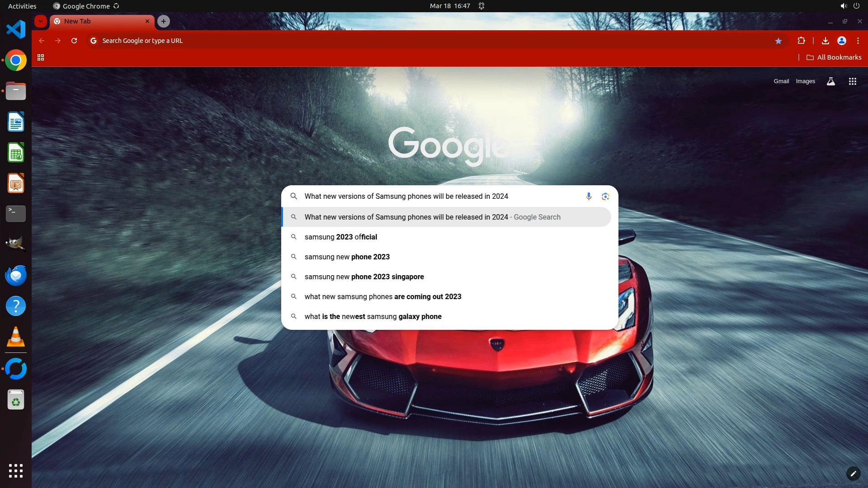The height and width of the screenshot is (488, 868).
Task: Open the Chrome profile avatar
Action: 841,41
